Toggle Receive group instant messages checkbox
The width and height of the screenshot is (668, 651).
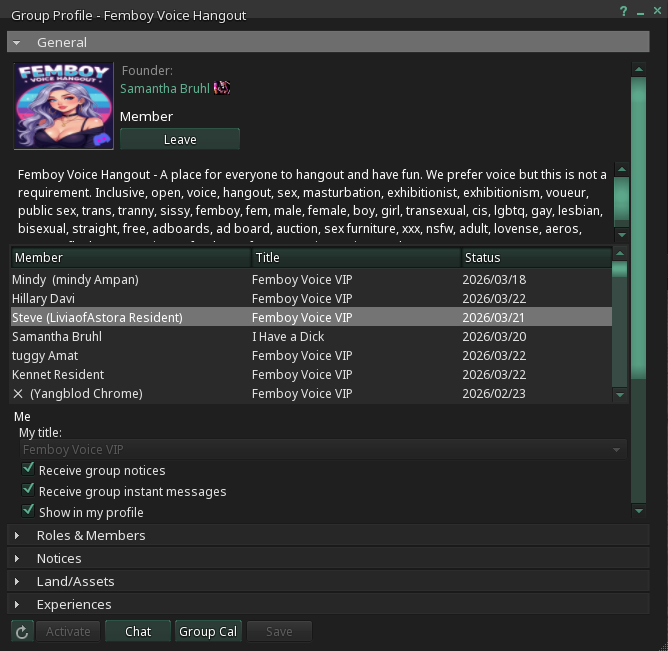coord(28,490)
